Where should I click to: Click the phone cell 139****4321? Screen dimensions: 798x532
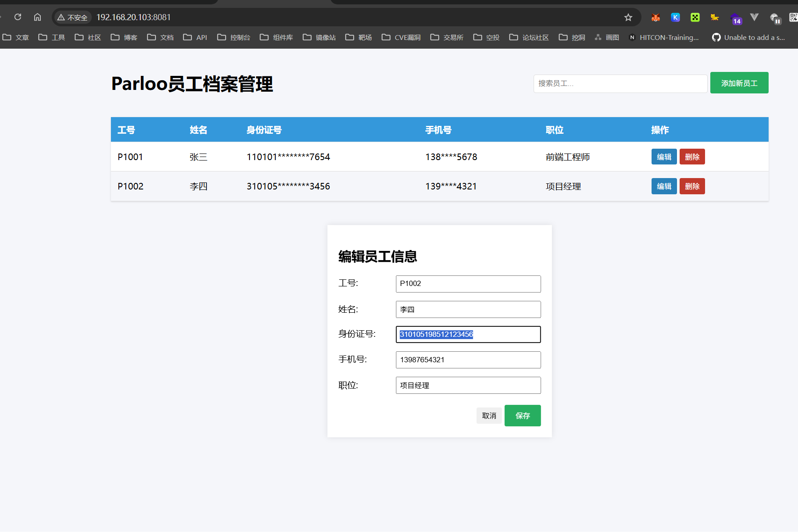point(451,186)
